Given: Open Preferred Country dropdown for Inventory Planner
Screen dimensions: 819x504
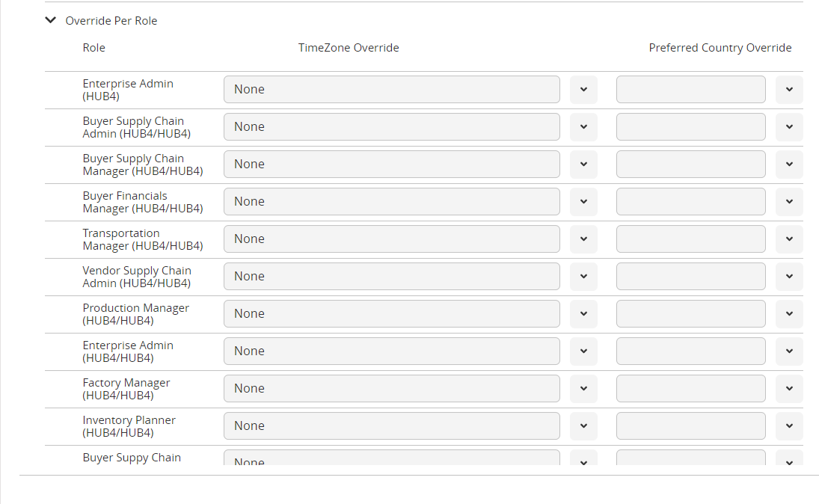Looking at the screenshot, I should coord(789,426).
